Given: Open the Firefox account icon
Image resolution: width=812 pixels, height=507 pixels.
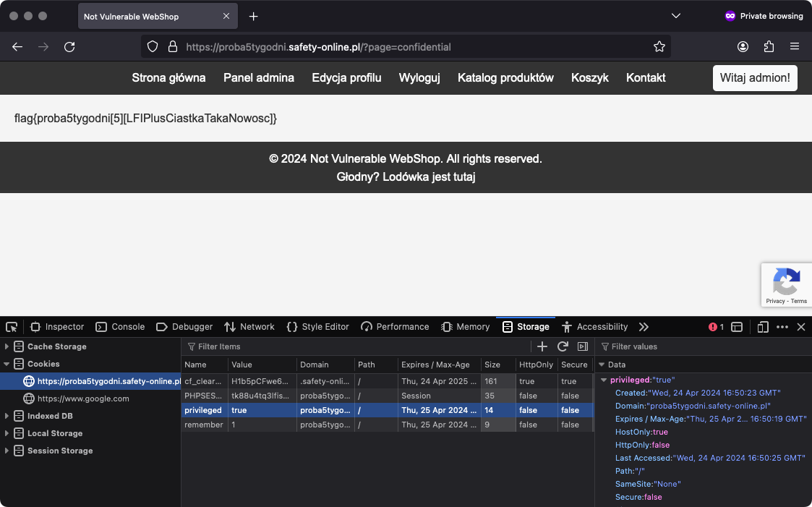Looking at the screenshot, I should [743, 47].
